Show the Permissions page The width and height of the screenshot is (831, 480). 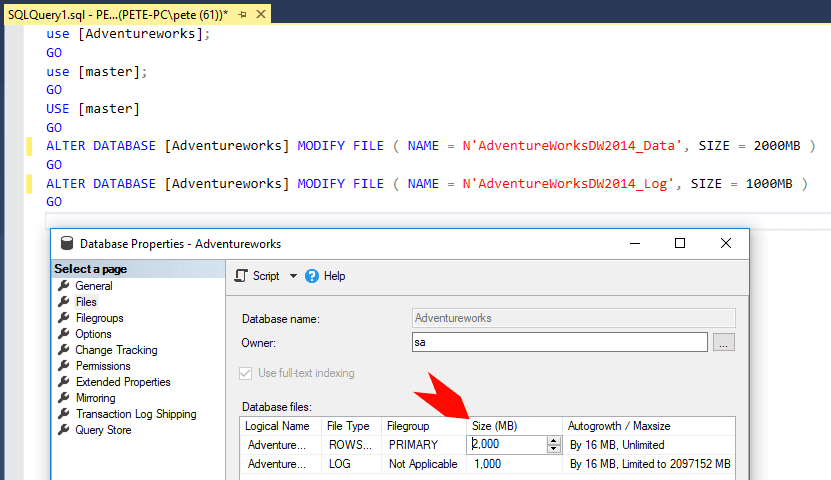click(x=103, y=366)
